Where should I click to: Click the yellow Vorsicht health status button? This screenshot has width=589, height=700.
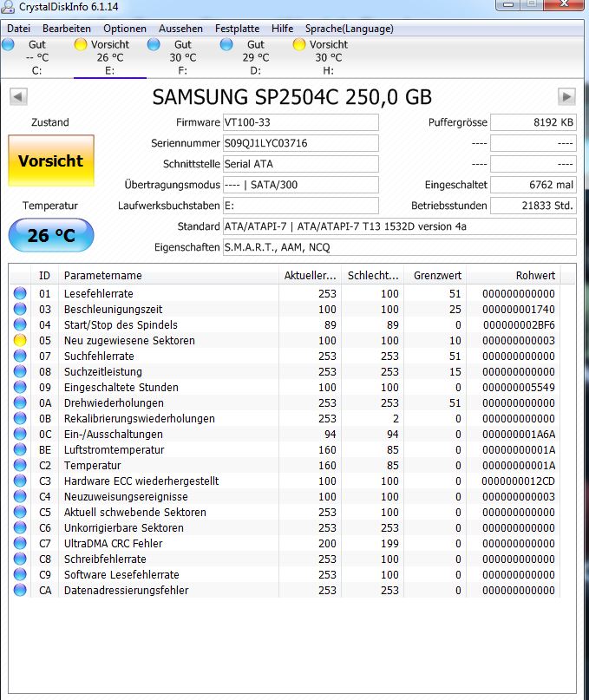[x=51, y=160]
